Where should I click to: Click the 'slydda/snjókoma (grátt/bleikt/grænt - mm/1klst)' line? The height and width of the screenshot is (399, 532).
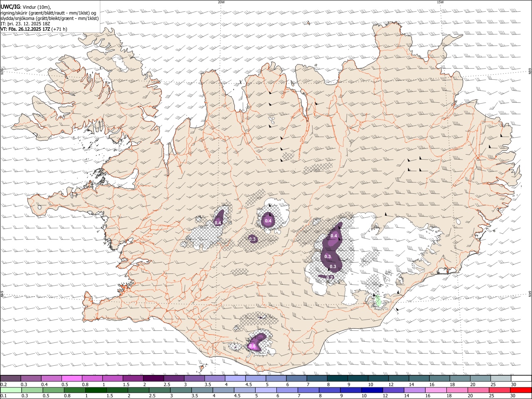click(49, 18)
